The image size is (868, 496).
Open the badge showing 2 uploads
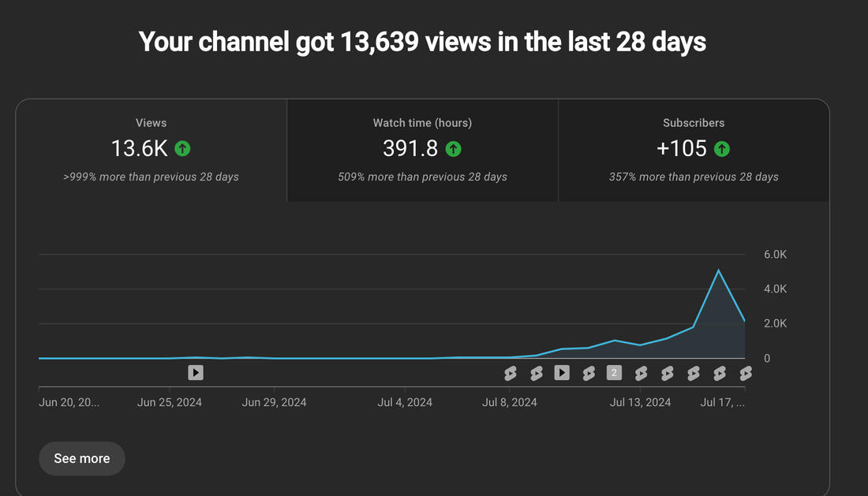click(x=614, y=372)
